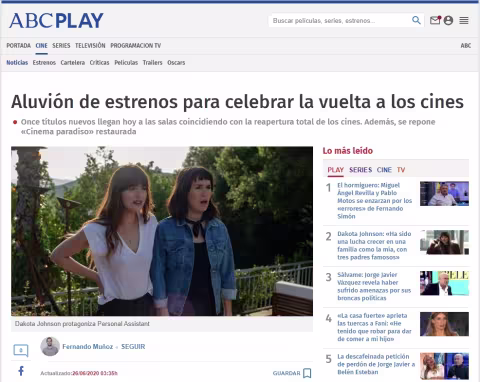Click the search magnifier icon

click(x=416, y=20)
